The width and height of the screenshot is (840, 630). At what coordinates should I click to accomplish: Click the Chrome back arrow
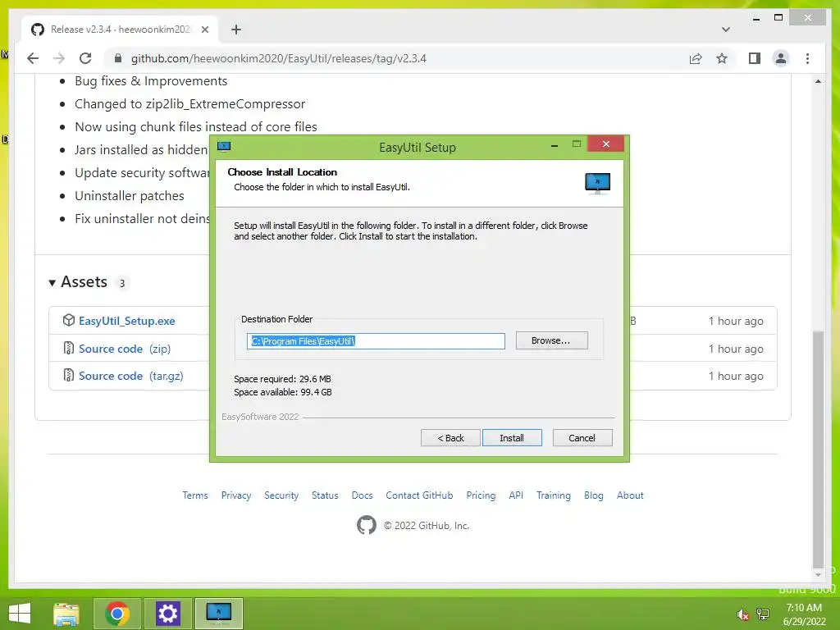click(33, 58)
